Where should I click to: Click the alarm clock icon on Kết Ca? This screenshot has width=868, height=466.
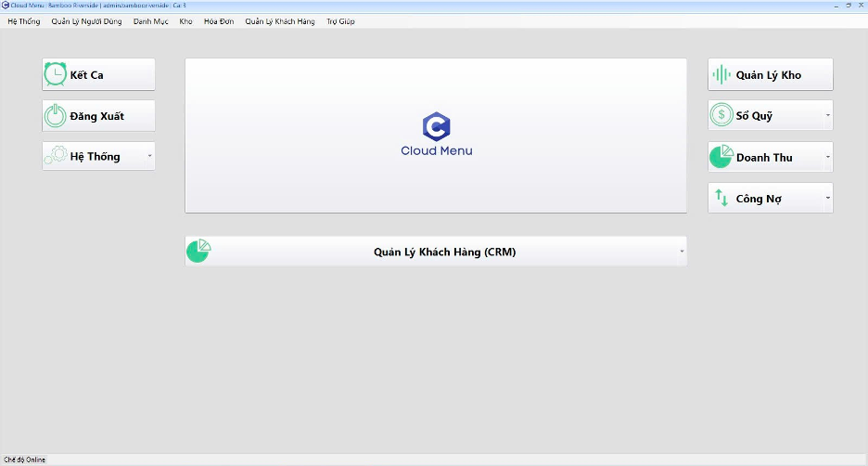click(x=56, y=74)
